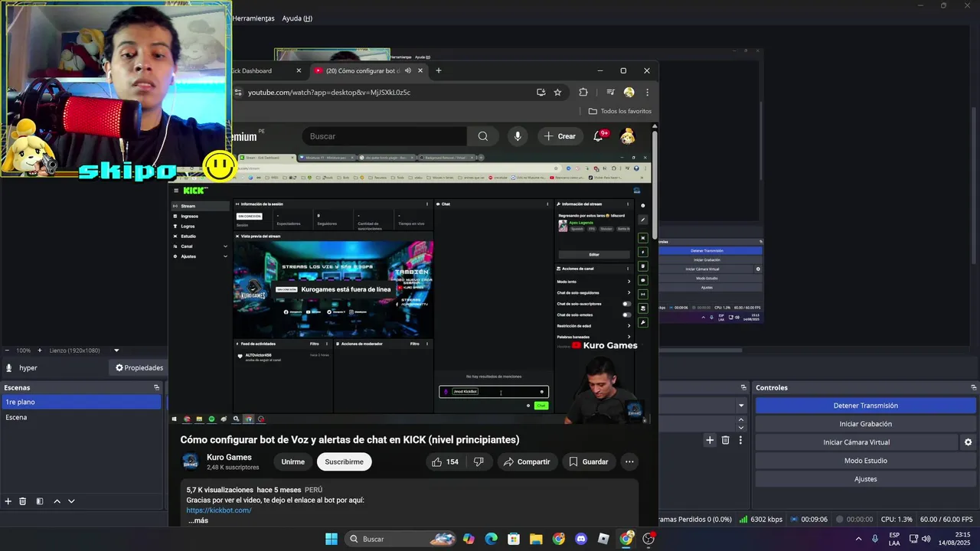The width and height of the screenshot is (980, 551).
Task: Click Iniciar Grabación button
Action: pos(865,424)
